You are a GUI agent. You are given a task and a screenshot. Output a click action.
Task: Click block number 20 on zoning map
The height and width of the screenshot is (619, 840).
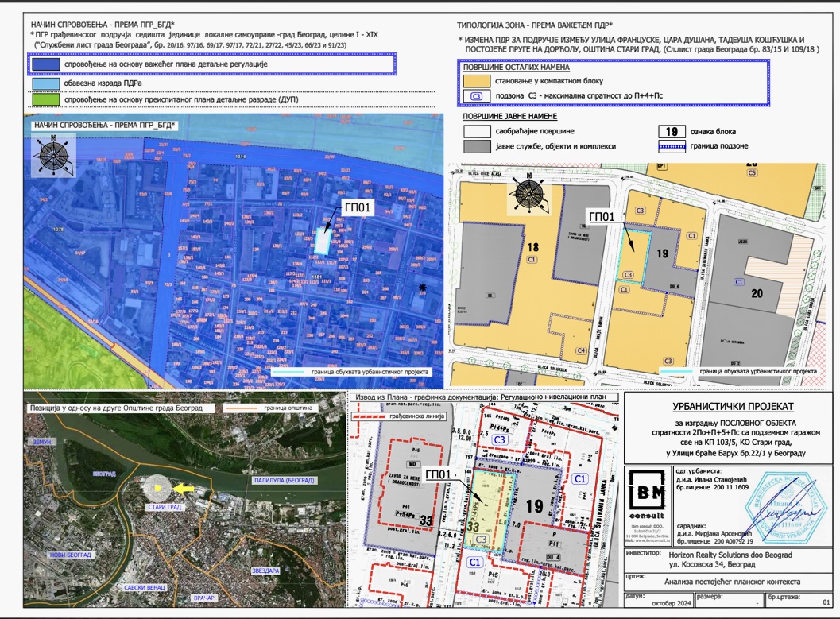pyautogui.click(x=757, y=293)
